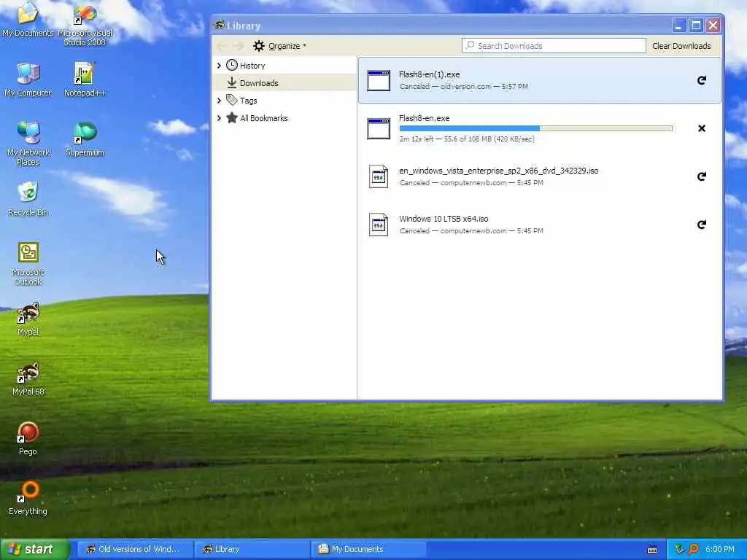747x560 pixels.
Task: Select Microsoft Visual Studio 2008 shortcut
Action: pos(85,24)
